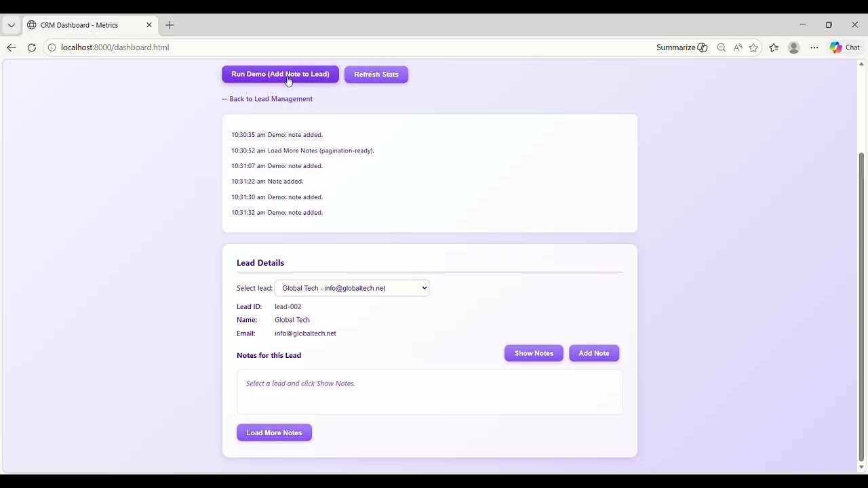Open the tab search chevron
This screenshot has height=488, width=868.
pyautogui.click(x=12, y=25)
